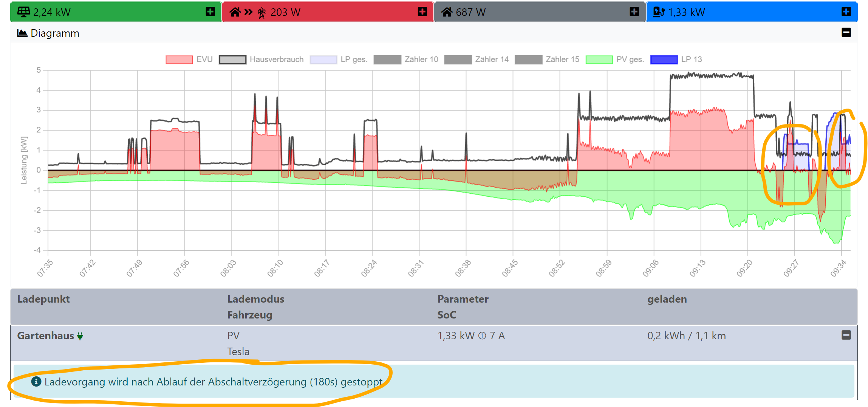Click the 1,33 kW value in the blue bar
Screen dimensions: 868x407
pos(686,12)
